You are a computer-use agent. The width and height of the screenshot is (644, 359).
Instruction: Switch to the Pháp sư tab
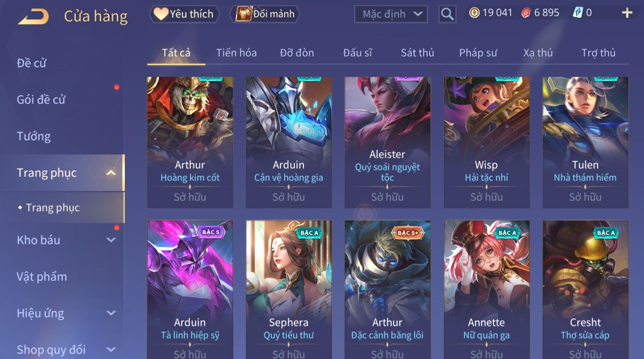point(478,53)
